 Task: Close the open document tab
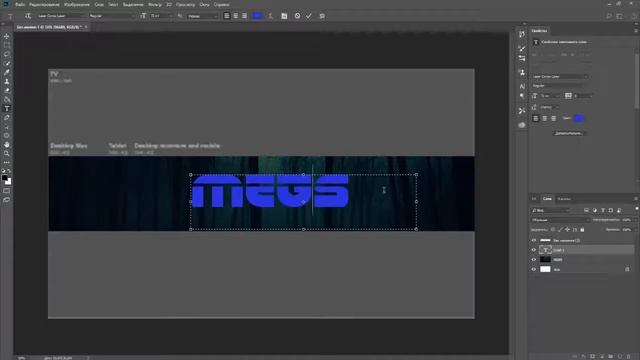(86, 27)
